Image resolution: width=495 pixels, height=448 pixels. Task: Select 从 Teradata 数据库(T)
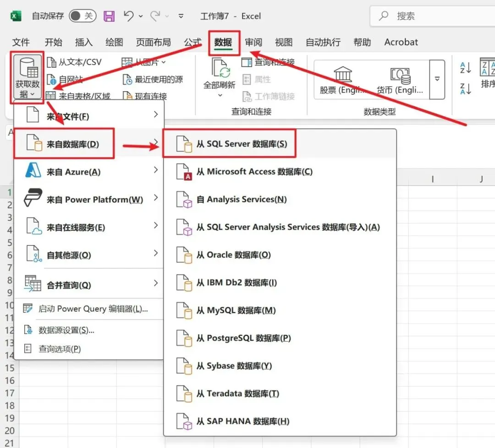click(x=280, y=394)
